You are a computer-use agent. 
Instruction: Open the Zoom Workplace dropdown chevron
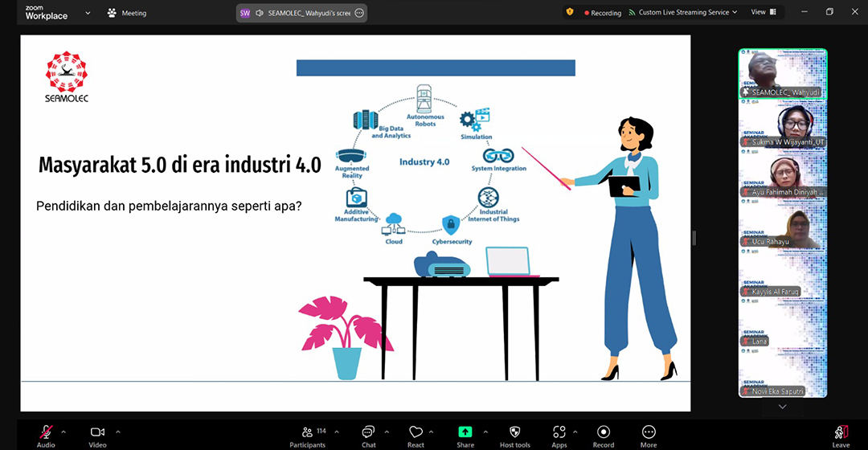tap(88, 13)
